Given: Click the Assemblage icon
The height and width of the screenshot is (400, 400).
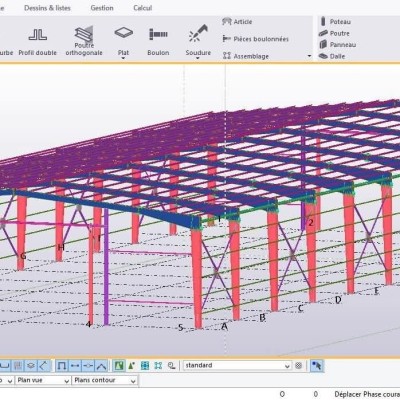Looking at the screenshot, I should [227, 56].
